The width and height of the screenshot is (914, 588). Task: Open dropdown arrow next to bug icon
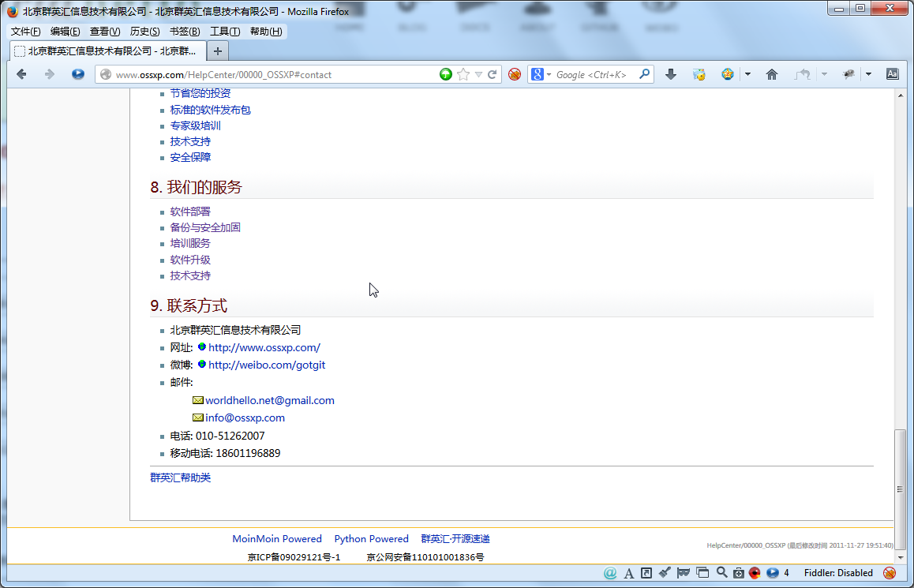coord(868,75)
